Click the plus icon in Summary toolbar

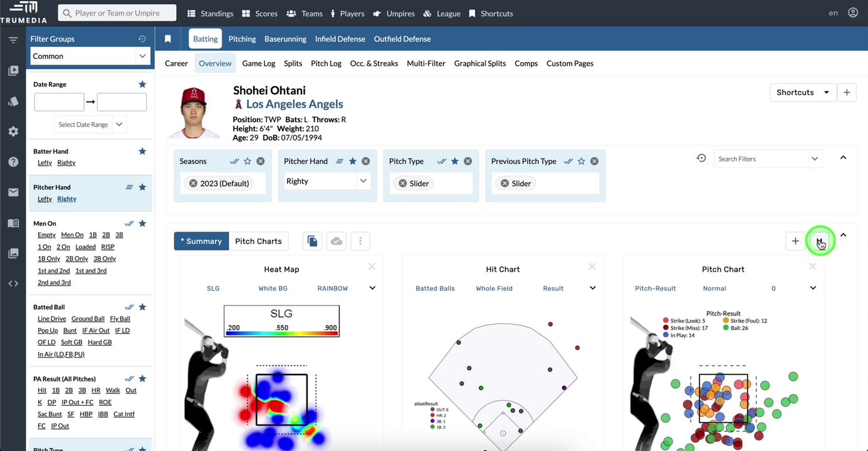pyautogui.click(x=795, y=241)
